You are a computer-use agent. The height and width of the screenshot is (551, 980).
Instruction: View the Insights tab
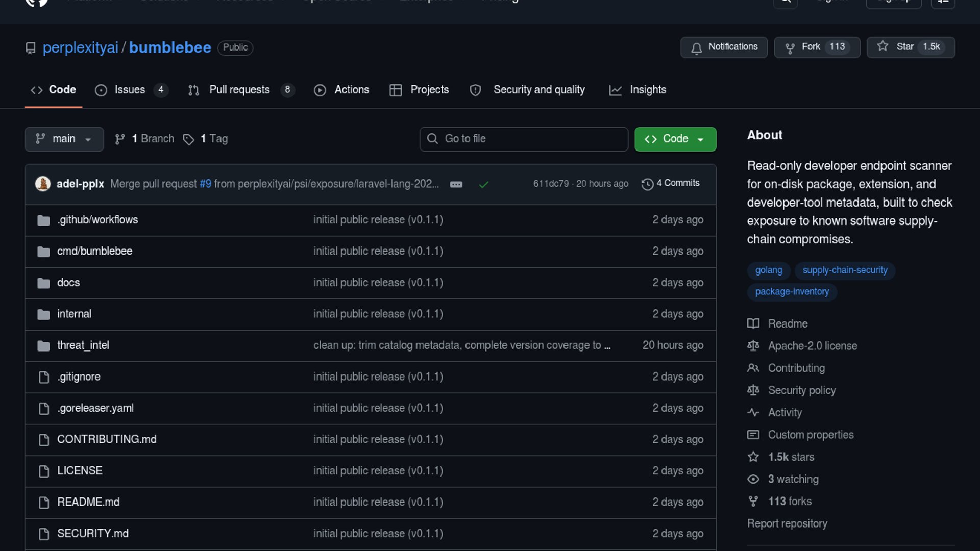pyautogui.click(x=638, y=90)
